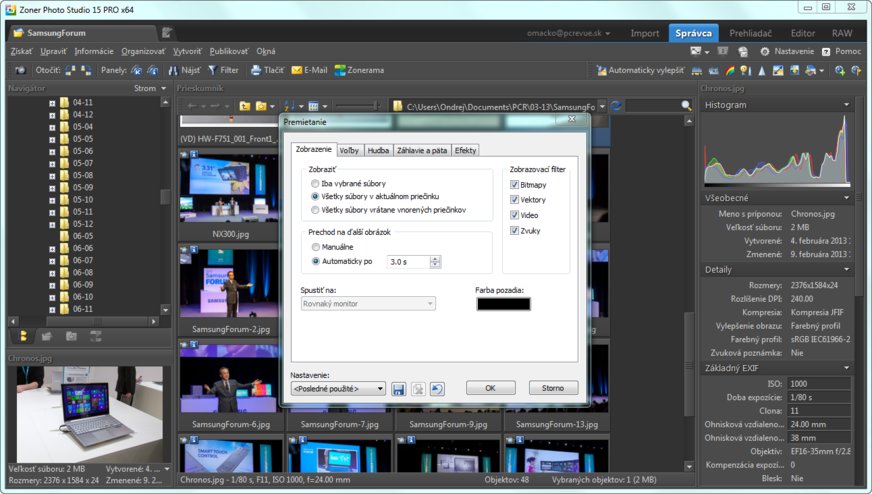Screen dimensions: 872x494
Task: Click the Nastavenie gear icon
Action: [765, 51]
